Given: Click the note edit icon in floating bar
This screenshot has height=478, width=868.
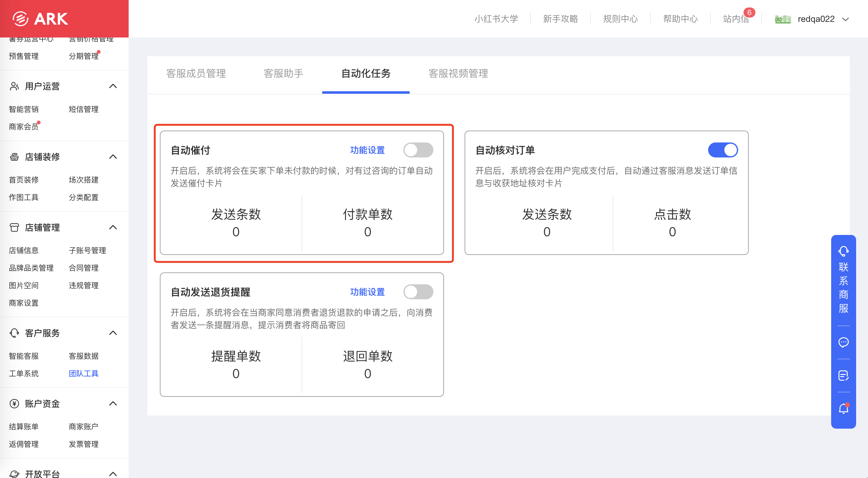Looking at the screenshot, I should point(843,376).
